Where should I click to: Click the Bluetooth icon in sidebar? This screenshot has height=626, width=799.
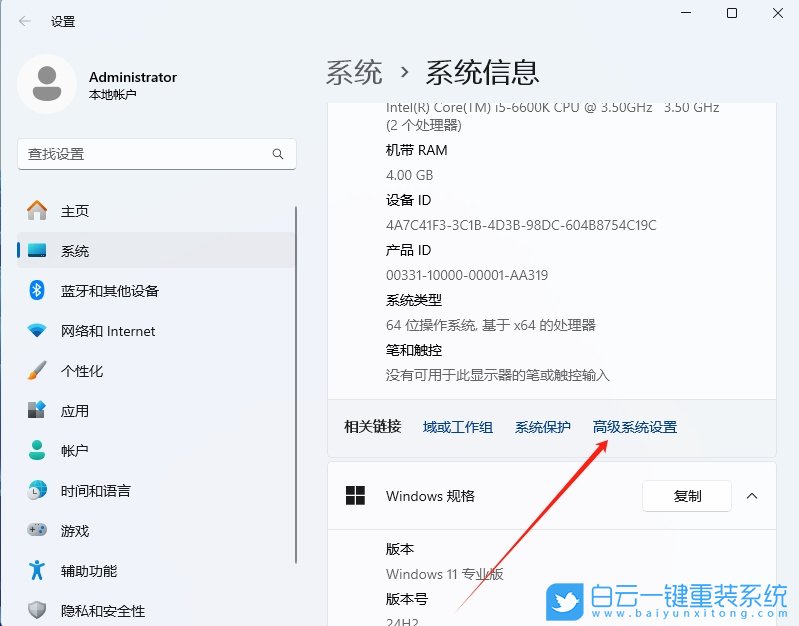(37, 291)
